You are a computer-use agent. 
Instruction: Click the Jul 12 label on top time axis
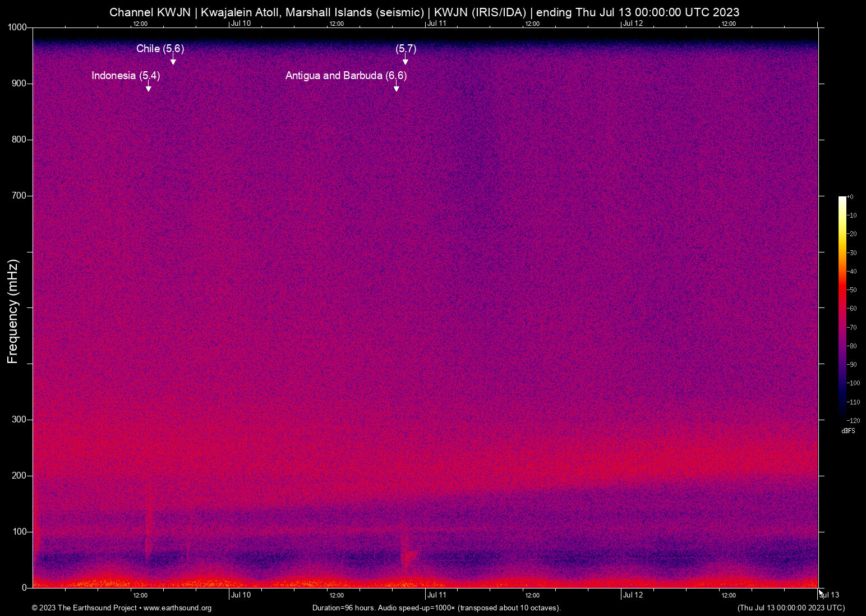(633, 23)
